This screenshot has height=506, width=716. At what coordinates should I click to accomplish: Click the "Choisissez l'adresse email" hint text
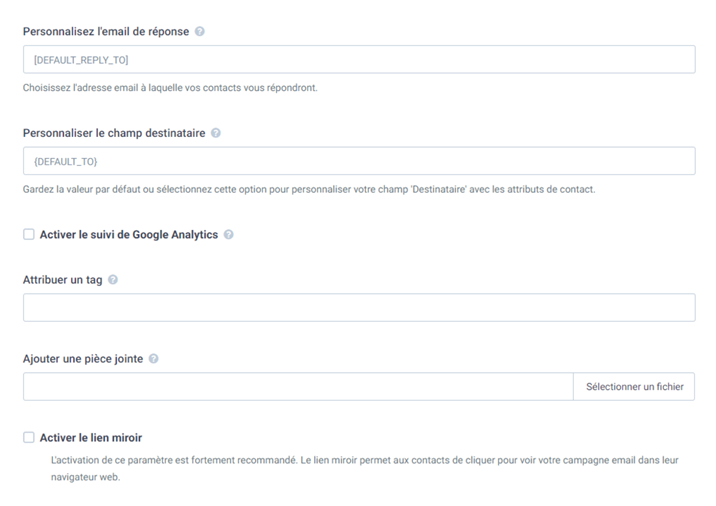point(170,88)
